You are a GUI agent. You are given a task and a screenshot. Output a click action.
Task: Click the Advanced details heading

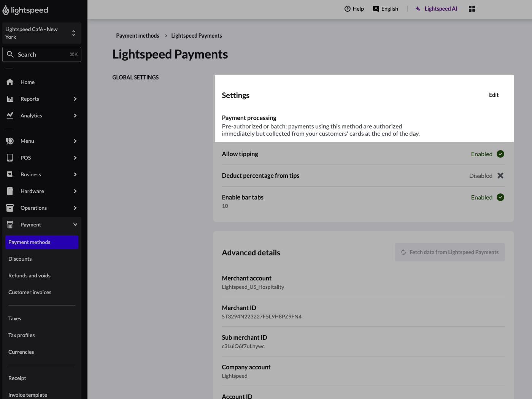(251, 253)
